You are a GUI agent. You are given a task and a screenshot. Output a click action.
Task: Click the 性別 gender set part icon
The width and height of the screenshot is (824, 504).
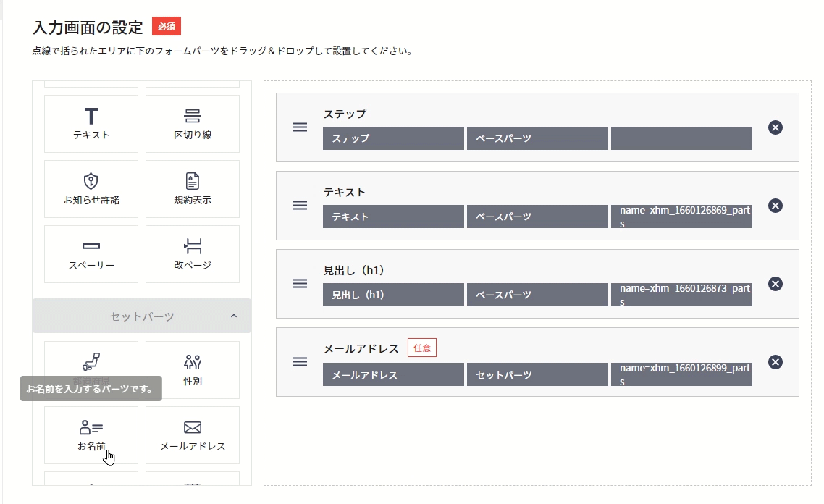click(x=192, y=369)
